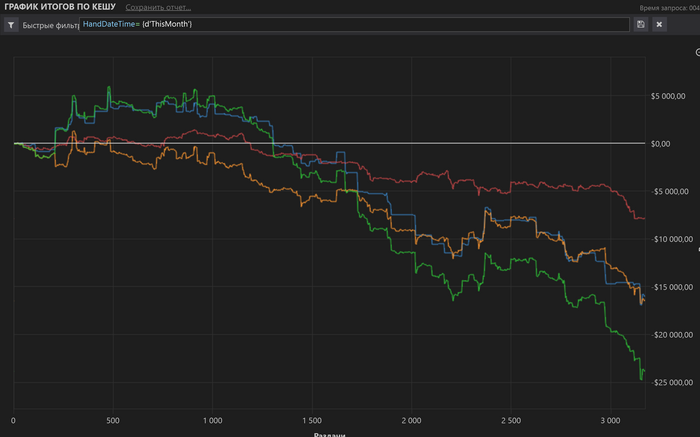Click the white $0,00 baseline in the chart
The height and width of the screenshot is (437, 700).
point(329,143)
